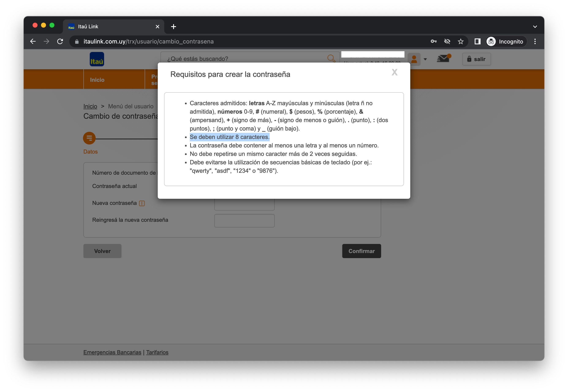Viewport: 568px width, 392px height.
Task: Click the password key icon in address bar
Action: click(434, 42)
